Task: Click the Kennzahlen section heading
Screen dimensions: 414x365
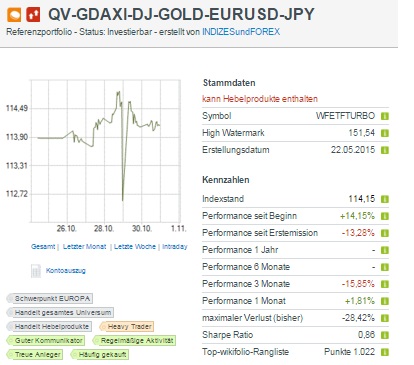Action: point(226,180)
